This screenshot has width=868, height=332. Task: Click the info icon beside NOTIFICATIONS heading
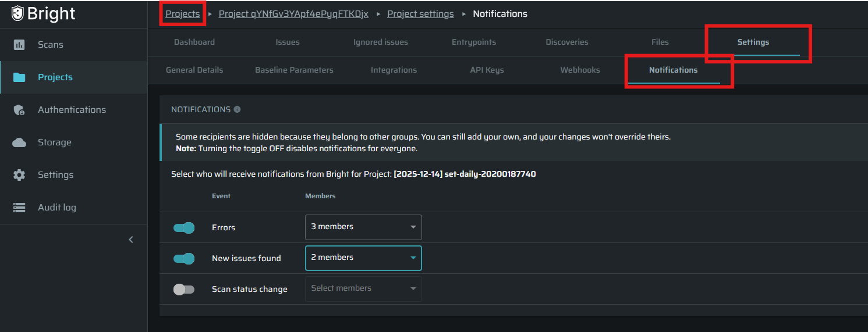(x=237, y=109)
